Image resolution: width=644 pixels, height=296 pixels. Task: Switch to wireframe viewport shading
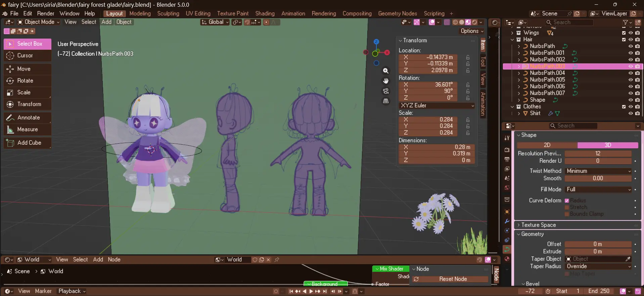(455, 22)
